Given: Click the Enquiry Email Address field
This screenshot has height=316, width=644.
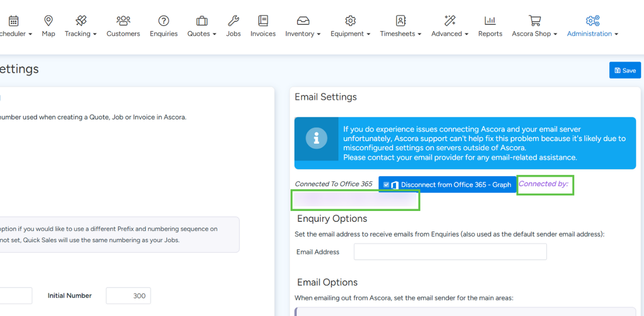Looking at the screenshot, I should (x=450, y=252).
